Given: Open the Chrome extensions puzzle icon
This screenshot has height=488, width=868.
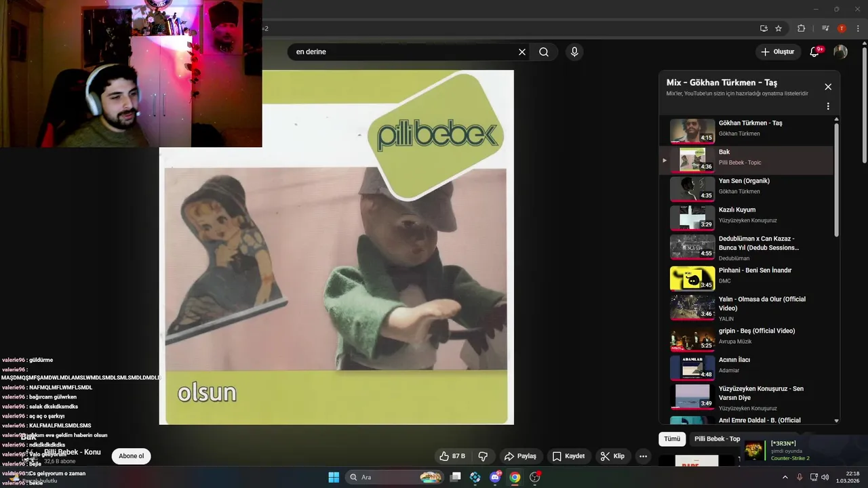Looking at the screenshot, I should click(801, 28).
